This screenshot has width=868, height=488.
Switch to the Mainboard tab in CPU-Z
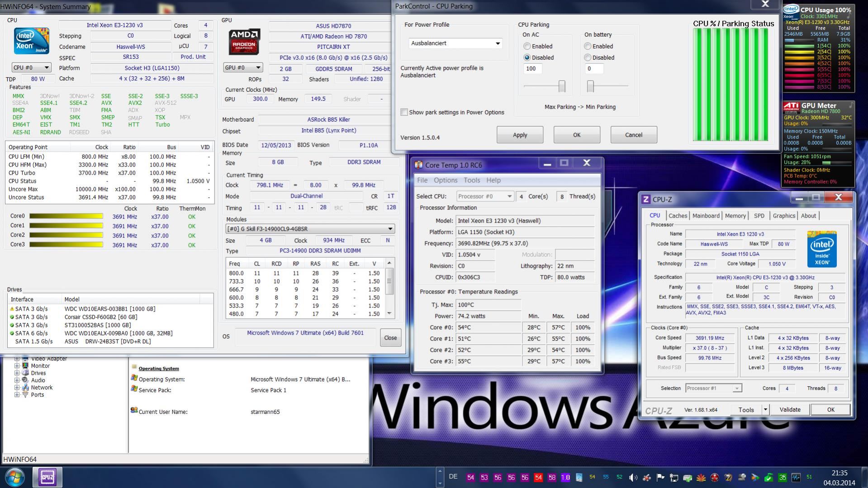click(x=706, y=216)
